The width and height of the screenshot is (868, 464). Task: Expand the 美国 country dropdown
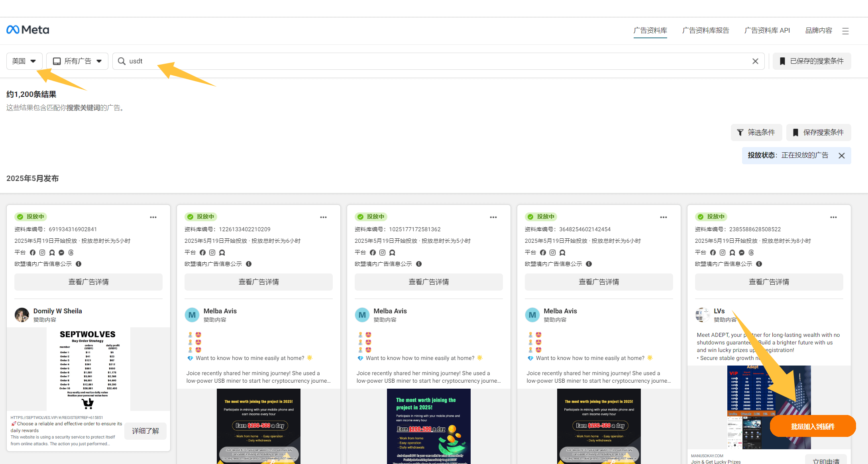pos(24,61)
